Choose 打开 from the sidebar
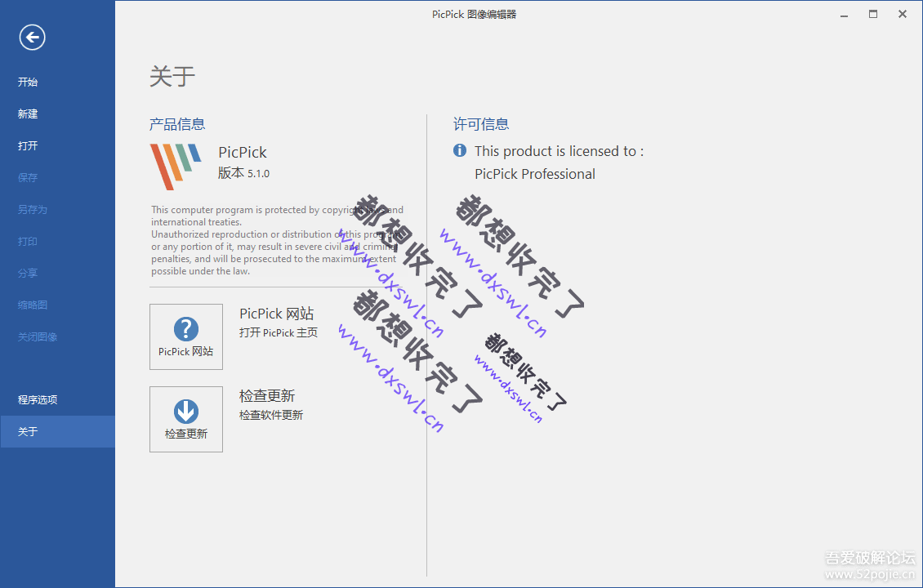This screenshot has height=588, width=923. (28, 145)
